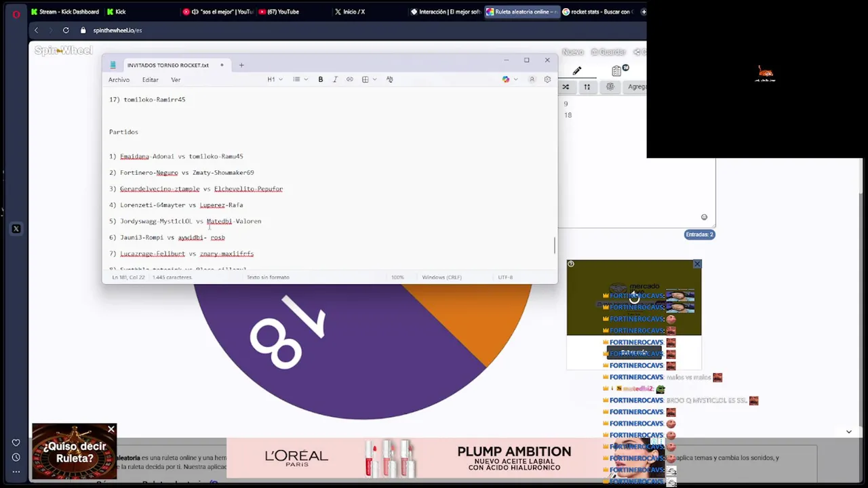The height and width of the screenshot is (488, 868).
Task: Open the list style dropdown in Notepad
Action: (300, 79)
